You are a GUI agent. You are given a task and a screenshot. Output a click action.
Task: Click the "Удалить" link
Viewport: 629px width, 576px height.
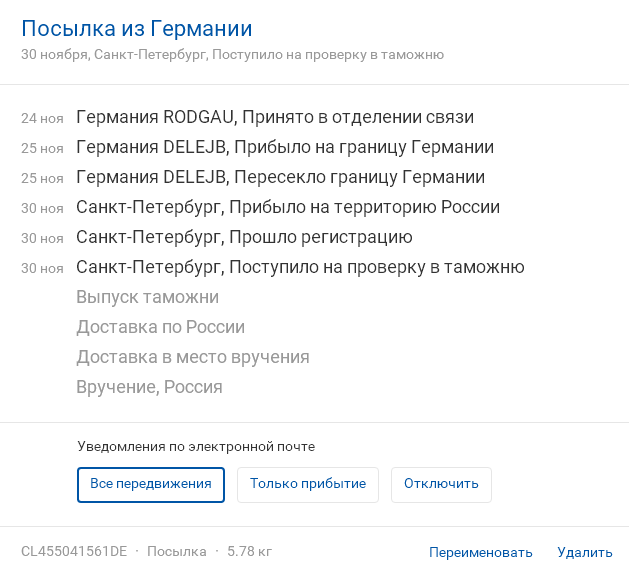tap(585, 552)
